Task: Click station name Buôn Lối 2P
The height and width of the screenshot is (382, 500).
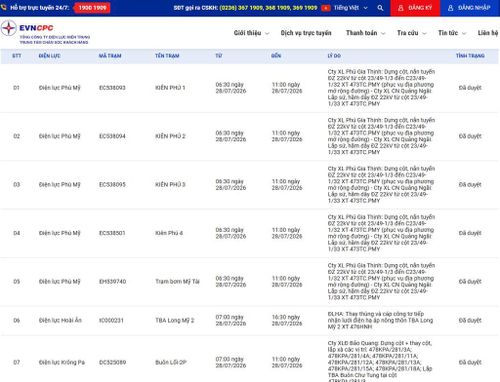Action: pyautogui.click(x=171, y=362)
